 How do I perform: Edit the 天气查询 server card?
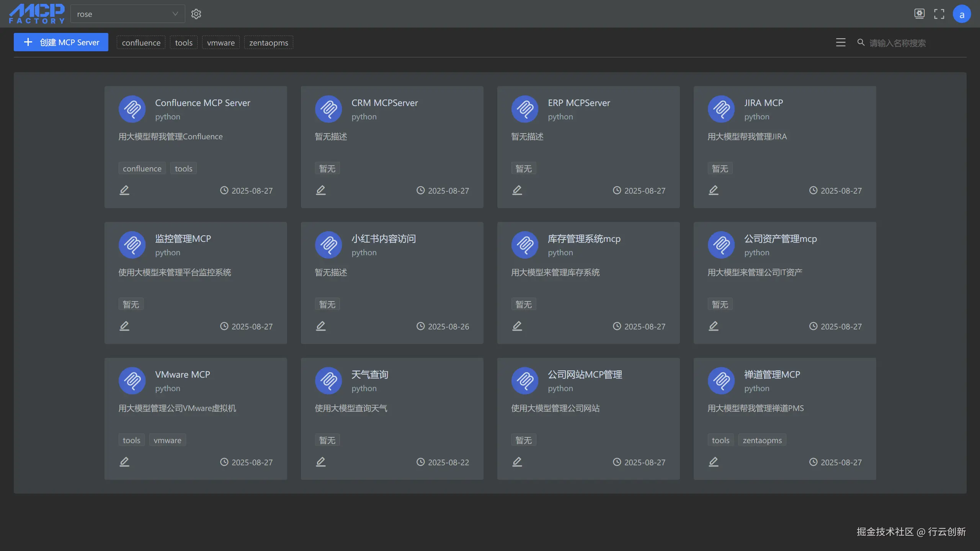[321, 462]
